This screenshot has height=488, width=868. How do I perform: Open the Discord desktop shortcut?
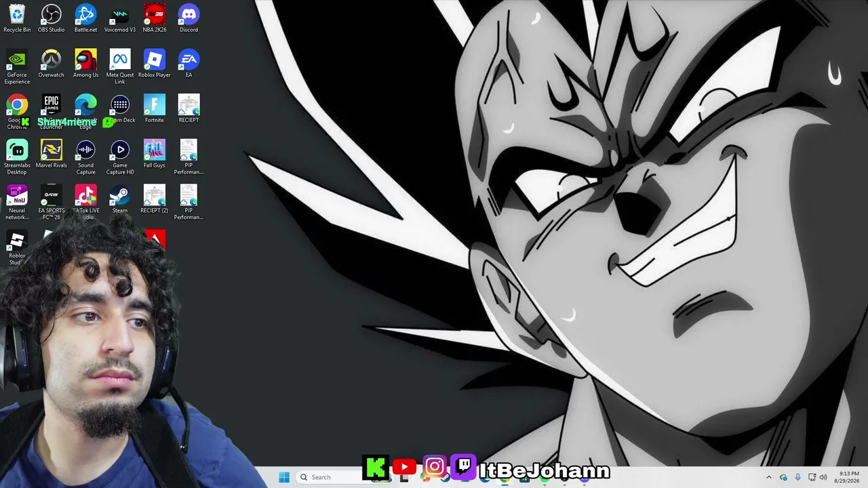point(189,18)
